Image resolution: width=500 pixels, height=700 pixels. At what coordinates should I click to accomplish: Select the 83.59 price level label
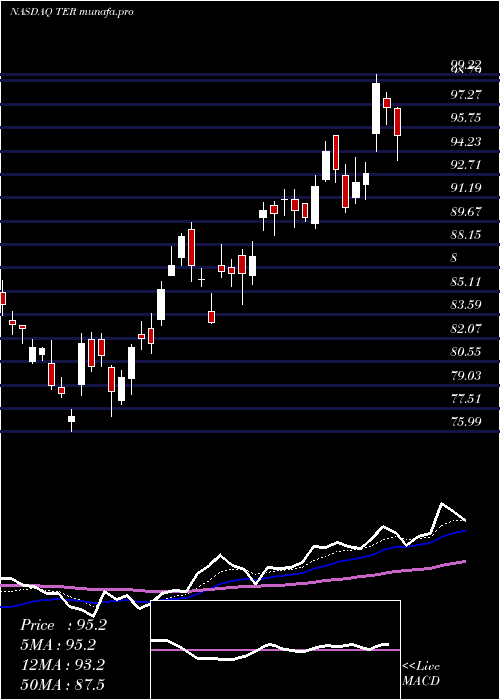click(466, 305)
